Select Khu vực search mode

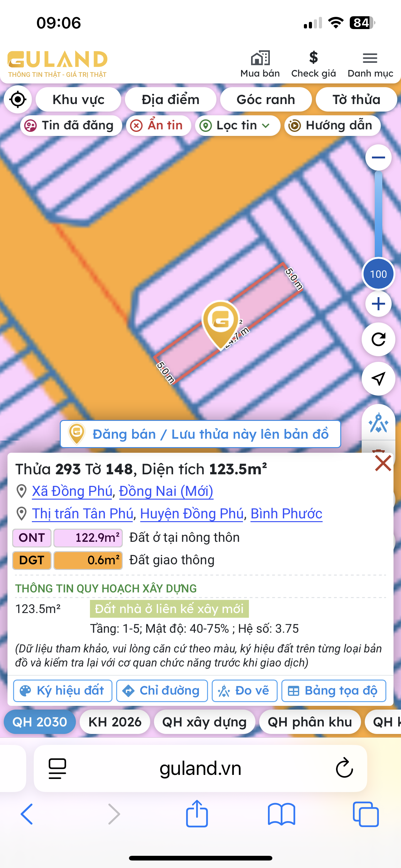click(78, 99)
